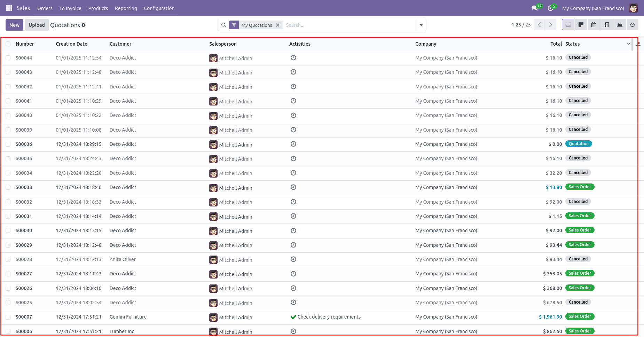Image resolution: width=644 pixels, height=337 pixels.
Task: Focus the Search input field
Action: [349, 25]
